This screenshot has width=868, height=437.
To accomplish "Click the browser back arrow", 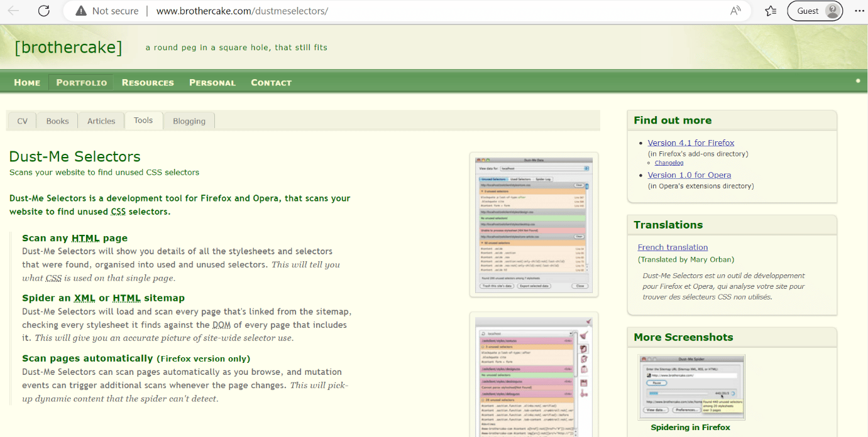I will (x=13, y=11).
